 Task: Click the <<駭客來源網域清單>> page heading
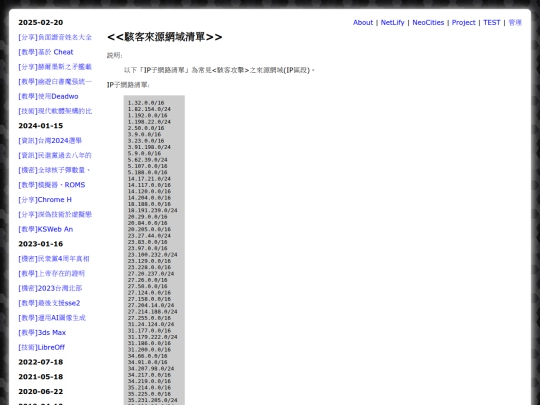coord(165,37)
